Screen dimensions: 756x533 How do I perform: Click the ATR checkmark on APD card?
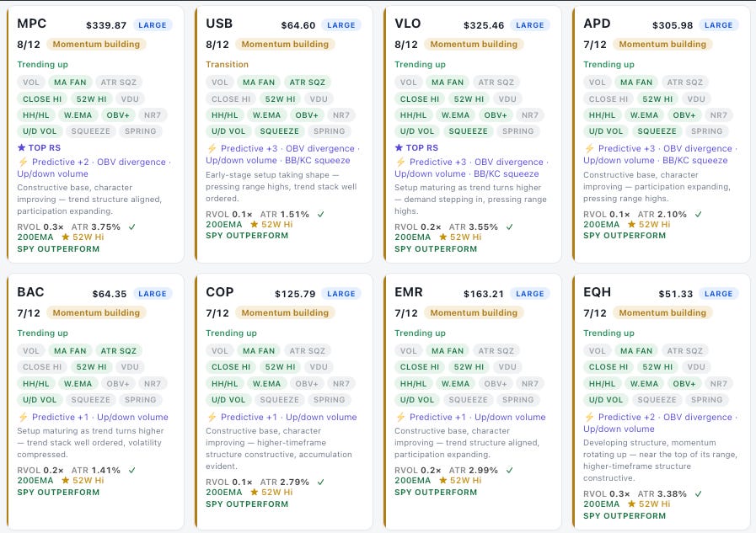click(698, 214)
